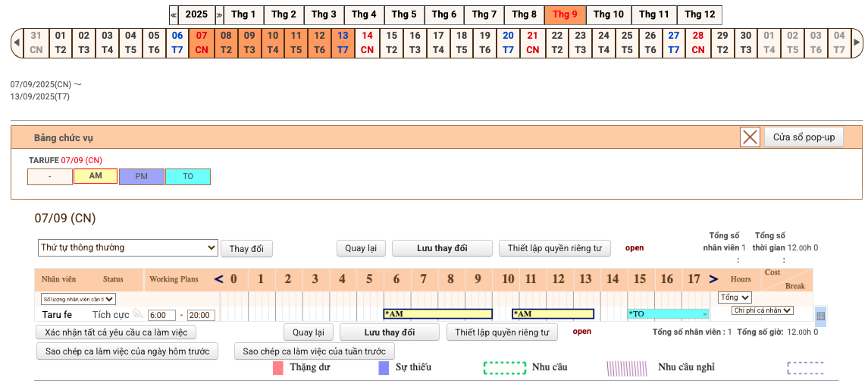Click the 6:00 start time field

[x=161, y=315]
